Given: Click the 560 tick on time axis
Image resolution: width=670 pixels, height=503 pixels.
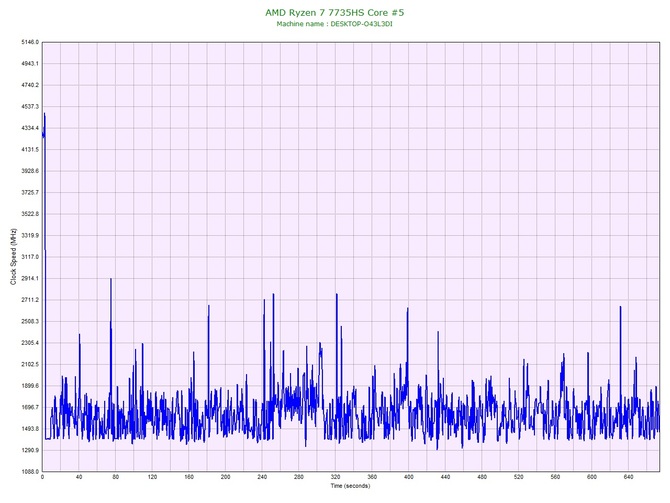Looking at the screenshot, I should 555,477.
